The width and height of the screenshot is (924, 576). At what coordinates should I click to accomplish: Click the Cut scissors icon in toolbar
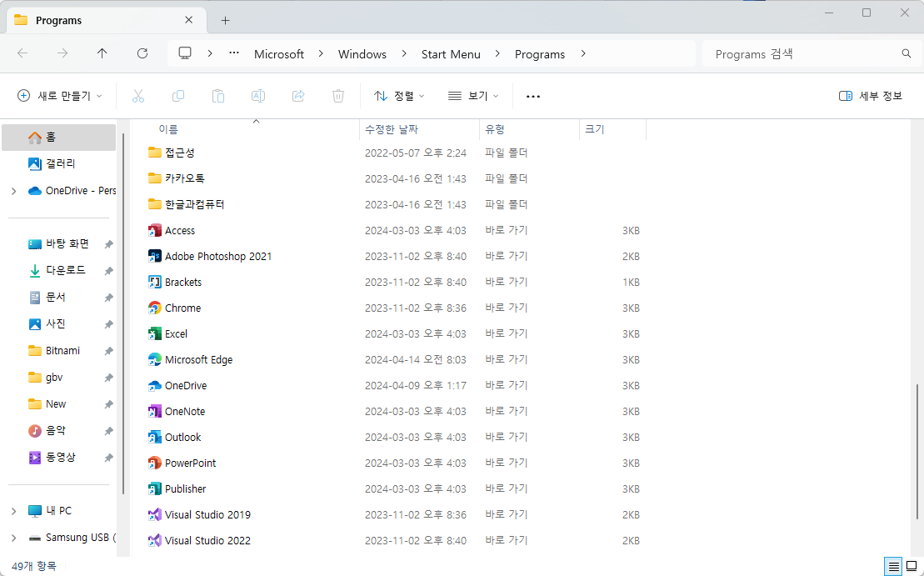click(138, 96)
